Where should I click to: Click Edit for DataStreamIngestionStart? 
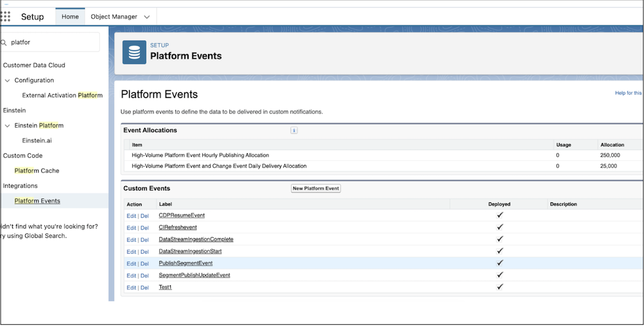point(131,252)
